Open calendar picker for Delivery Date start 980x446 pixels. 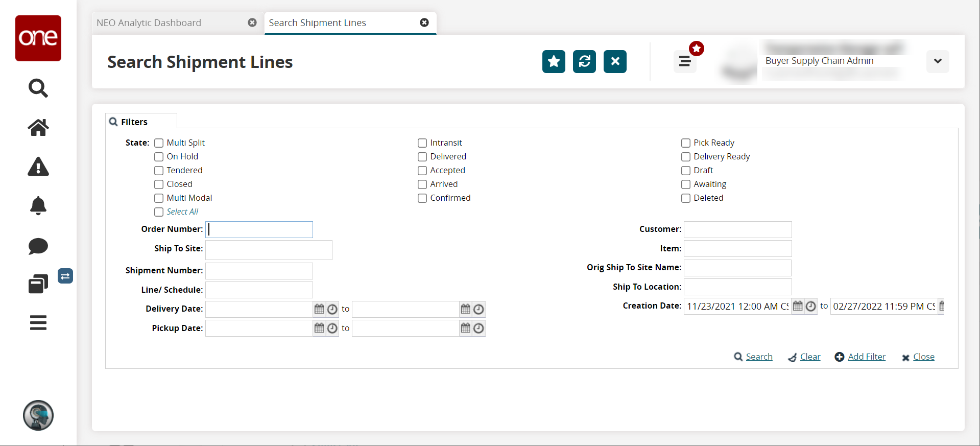point(319,309)
